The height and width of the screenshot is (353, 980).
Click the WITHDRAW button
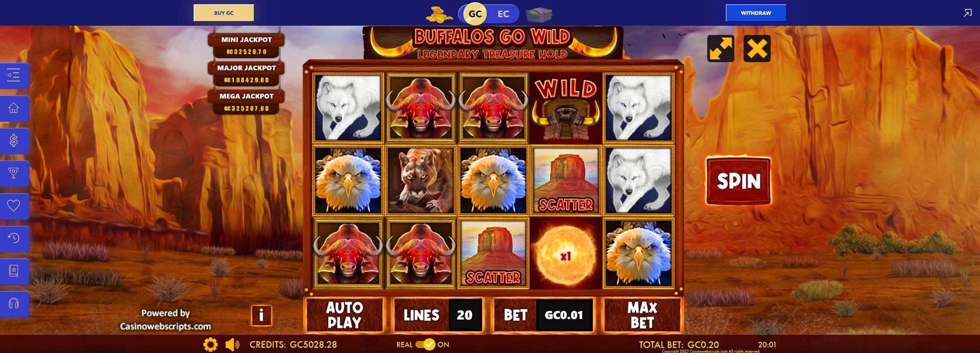(x=756, y=13)
